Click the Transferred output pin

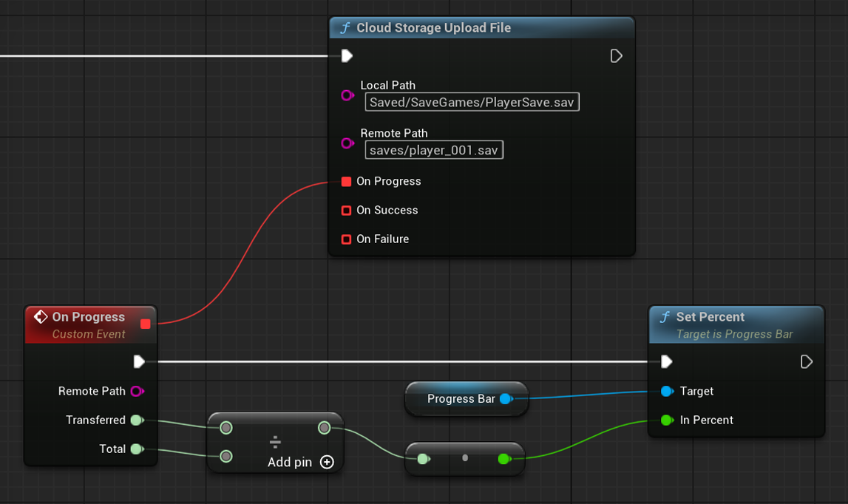[136, 420]
